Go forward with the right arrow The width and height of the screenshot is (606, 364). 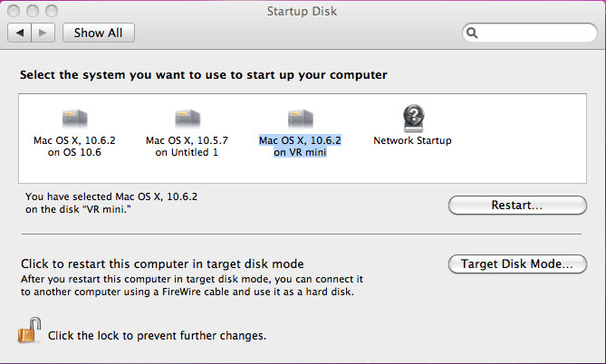tap(43, 33)
